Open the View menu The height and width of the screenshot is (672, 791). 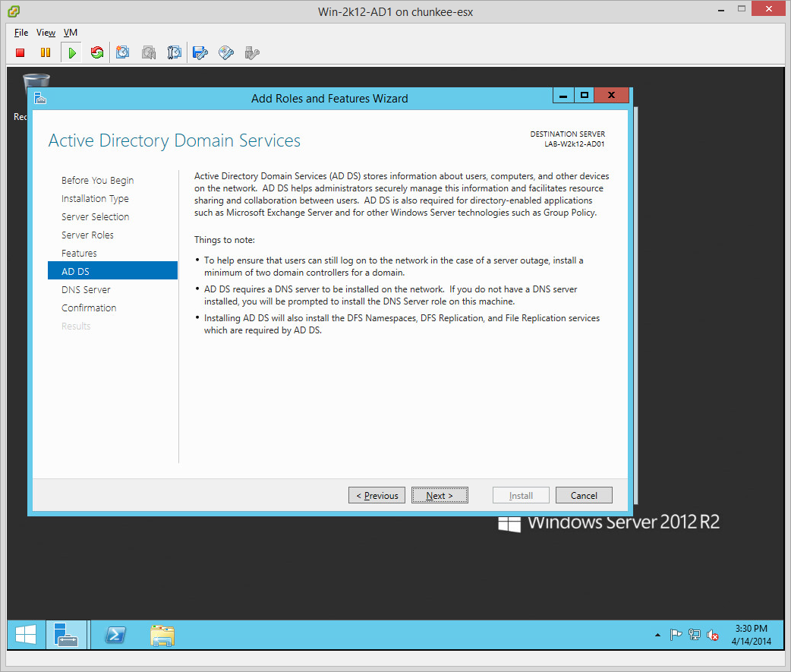[x=46, y=33]
